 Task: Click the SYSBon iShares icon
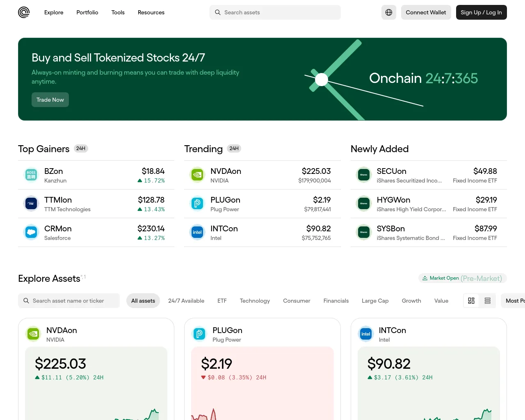364,233
